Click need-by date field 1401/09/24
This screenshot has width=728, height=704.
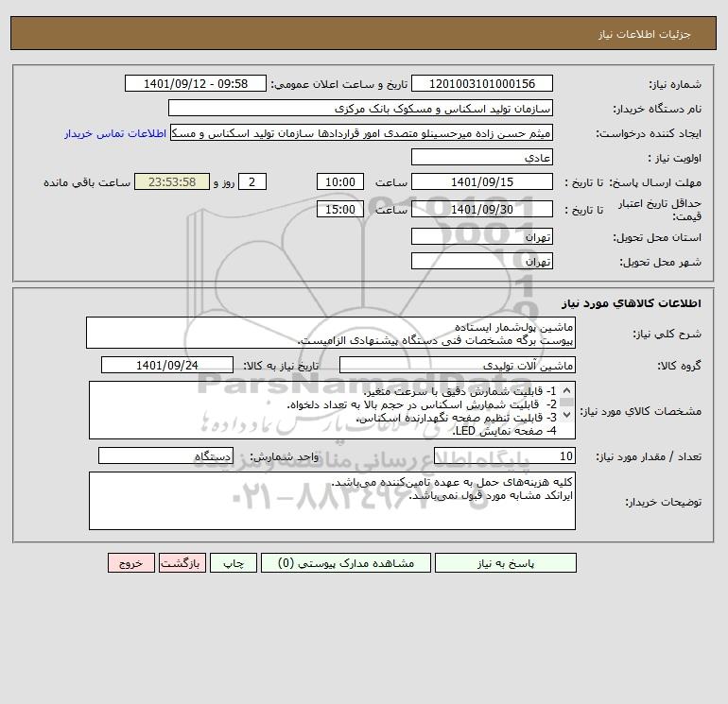pyautogui.click(x=167, y=365)
